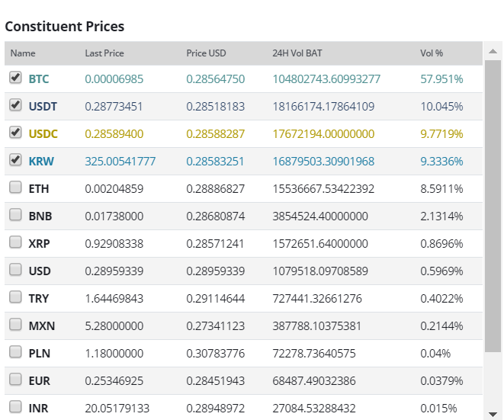Image resolution: width=504 pixels, height=420 pixels.
Task: Click the EUR pair name
Action: coord(39,381)
